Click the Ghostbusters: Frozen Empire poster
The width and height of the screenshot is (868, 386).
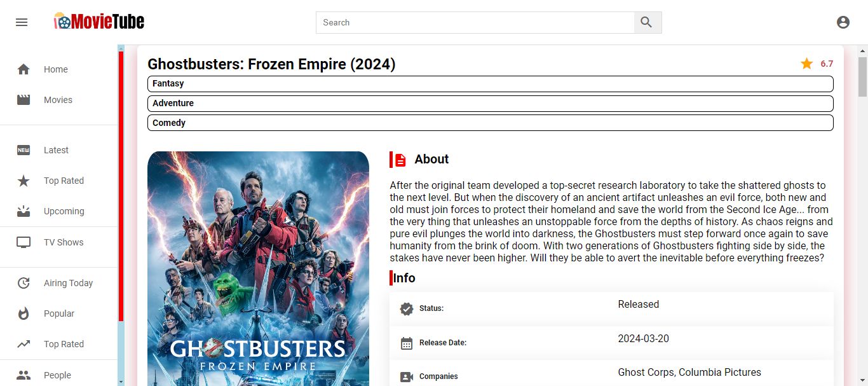[258, 268]
